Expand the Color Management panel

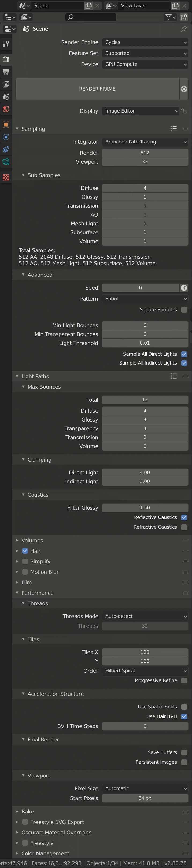click(x=17, y=853)
